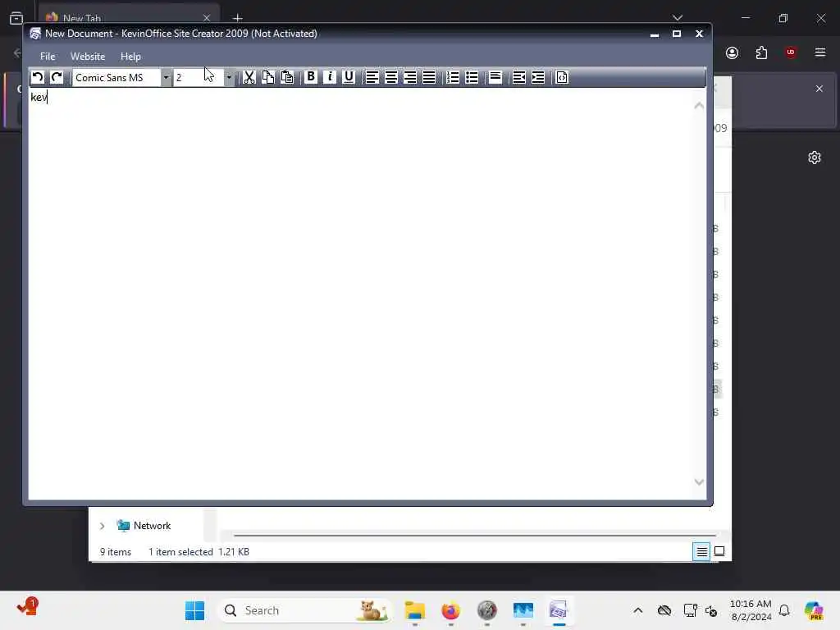840x630 pixels.
Task: Toggle italic formatting
Action: [x=330, y=77]
